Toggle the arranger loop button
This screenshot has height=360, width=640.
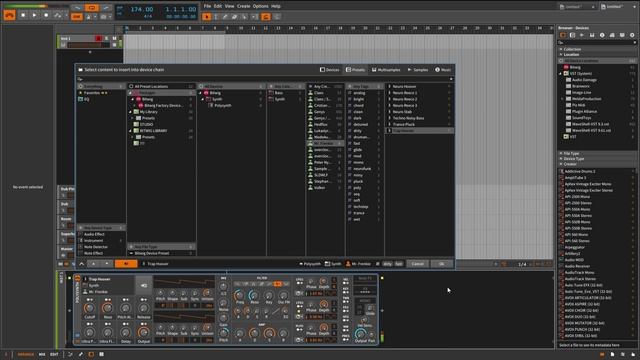[x=92, y=8]
